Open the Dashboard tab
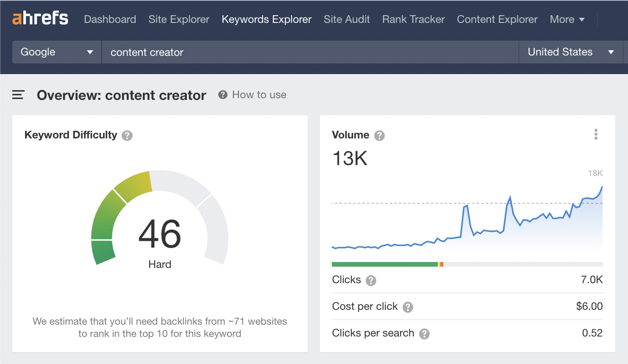628x364 pixels. click(110, 19)
